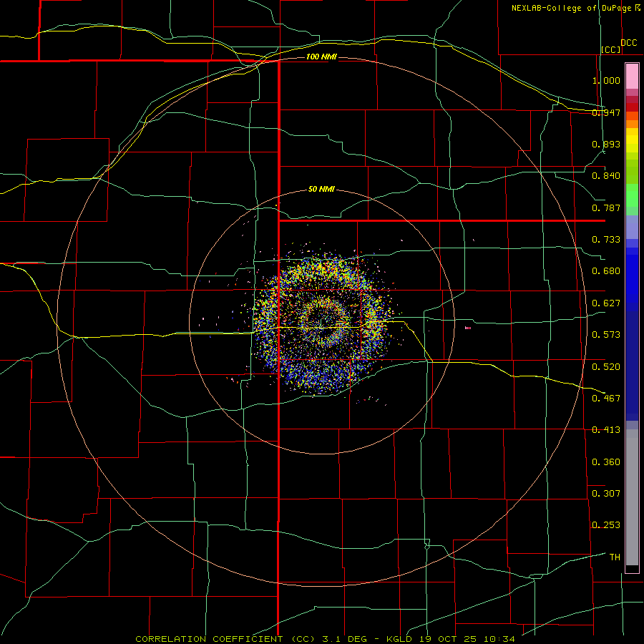The width and height of the screenshot is (644, 644).
Task: Pick the pink band atop the color scale
Action: coord(632,77)
